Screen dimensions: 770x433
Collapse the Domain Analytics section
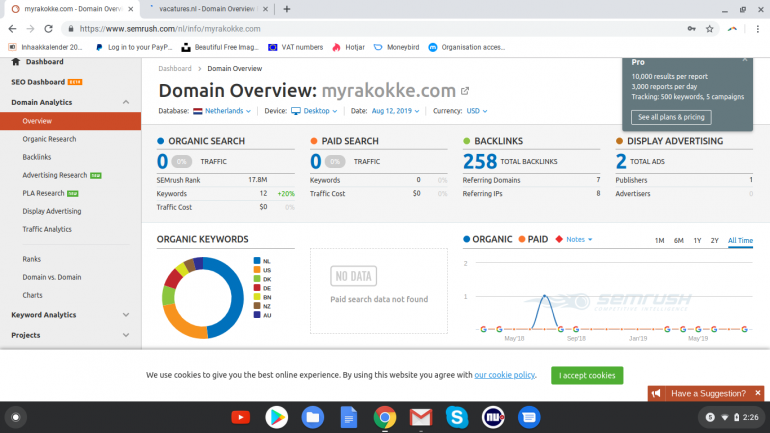click(126, 102)
